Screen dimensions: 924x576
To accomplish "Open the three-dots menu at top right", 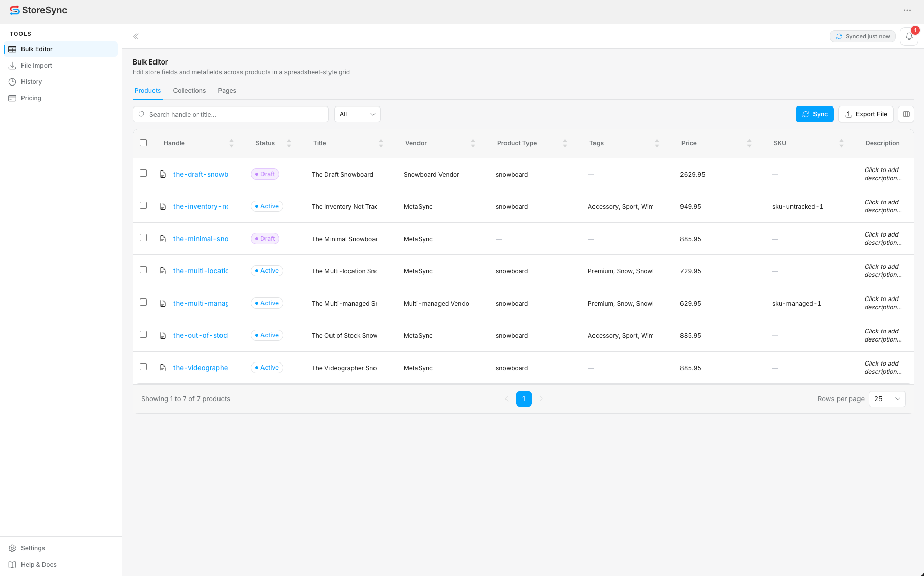I will pyautogui.click(x=907, y=10).
